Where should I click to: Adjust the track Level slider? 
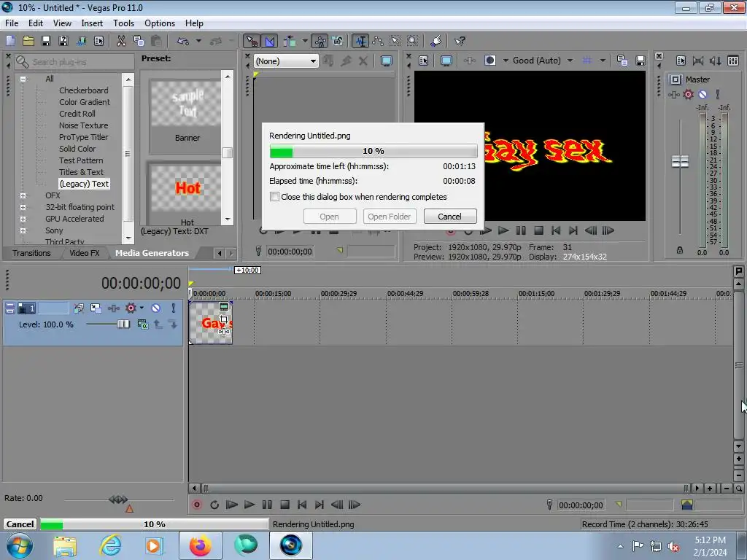click(x=123, y=324)
